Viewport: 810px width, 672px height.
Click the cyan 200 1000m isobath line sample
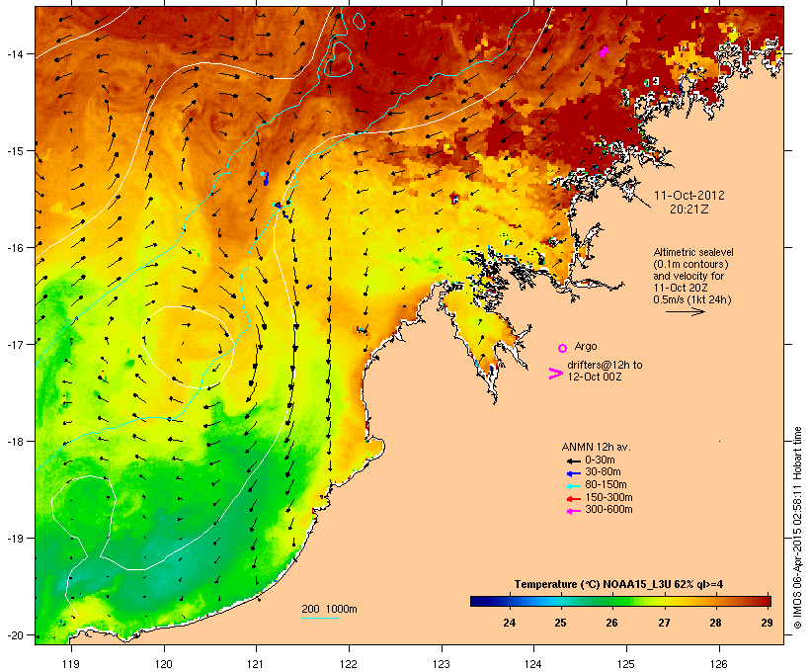click(x=320, y=618)
